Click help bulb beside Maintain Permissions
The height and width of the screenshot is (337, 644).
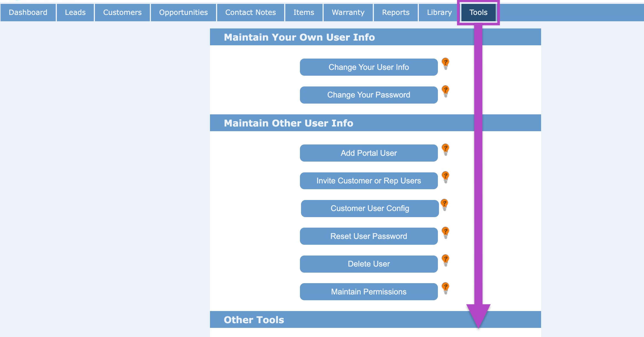[445, 288]
